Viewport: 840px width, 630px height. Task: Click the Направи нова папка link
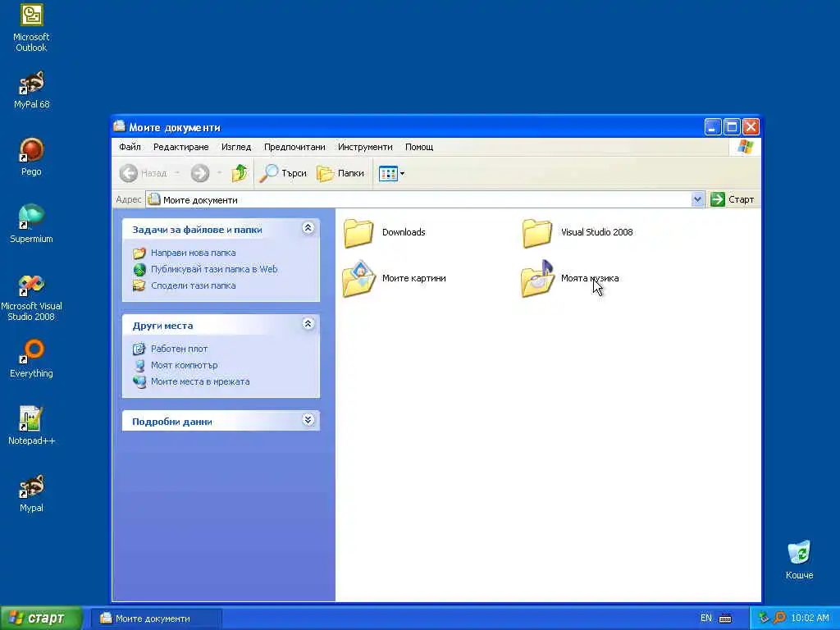coord(194,253)
